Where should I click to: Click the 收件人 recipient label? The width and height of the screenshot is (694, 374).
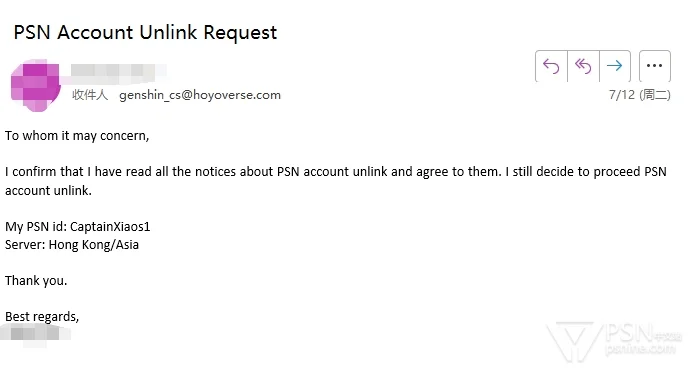(x=90, y=95)
